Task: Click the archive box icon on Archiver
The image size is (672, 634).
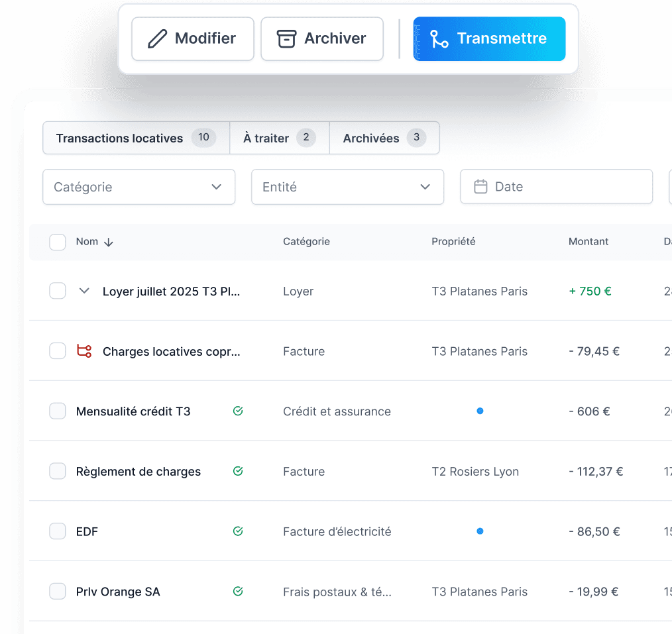Action: [286, 38]
